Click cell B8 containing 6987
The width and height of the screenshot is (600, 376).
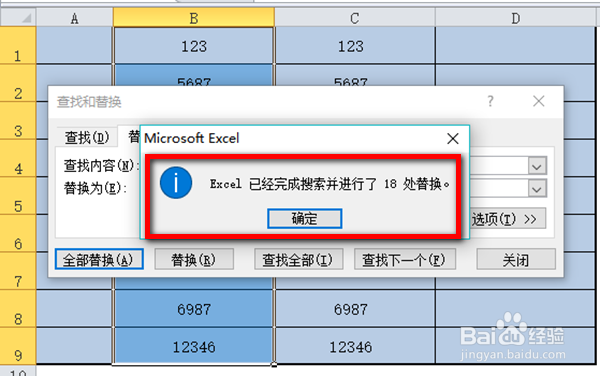(194, 308)
